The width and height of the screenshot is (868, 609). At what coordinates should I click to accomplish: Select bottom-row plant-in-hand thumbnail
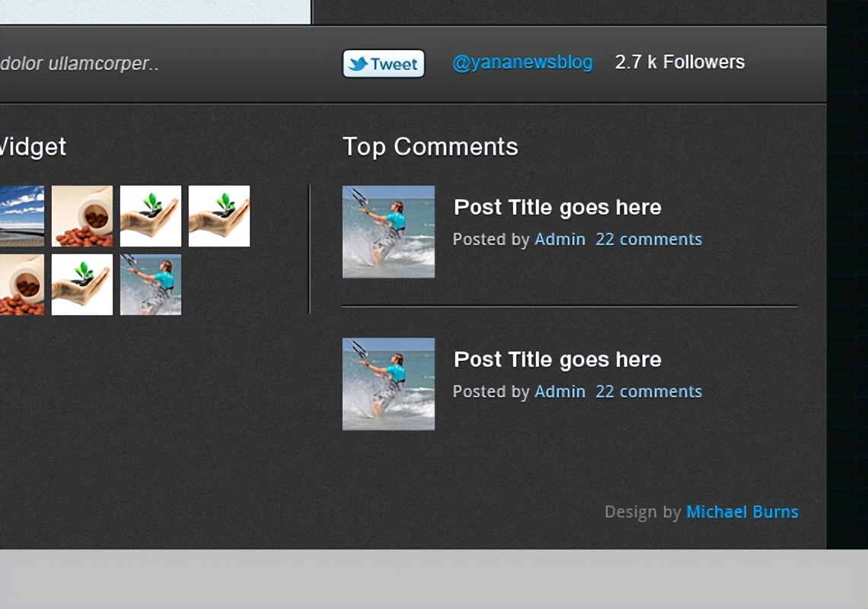point(82,285)
